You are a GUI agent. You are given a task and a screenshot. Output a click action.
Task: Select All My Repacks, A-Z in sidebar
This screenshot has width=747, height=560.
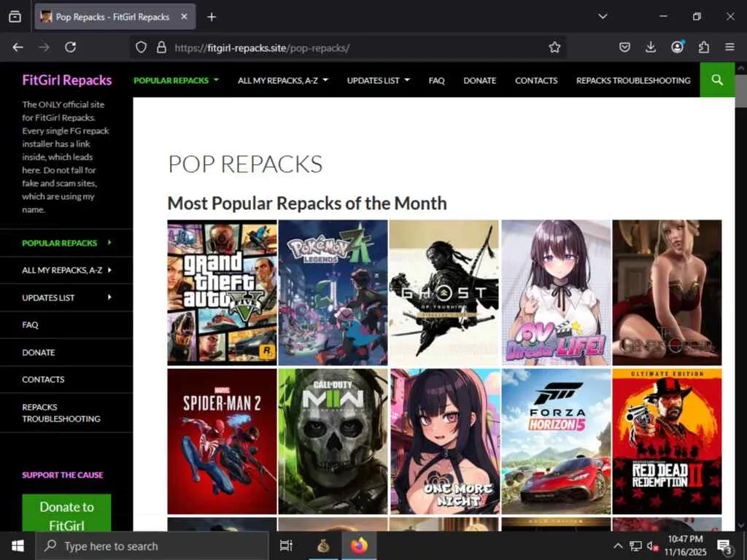pos(62,270)
